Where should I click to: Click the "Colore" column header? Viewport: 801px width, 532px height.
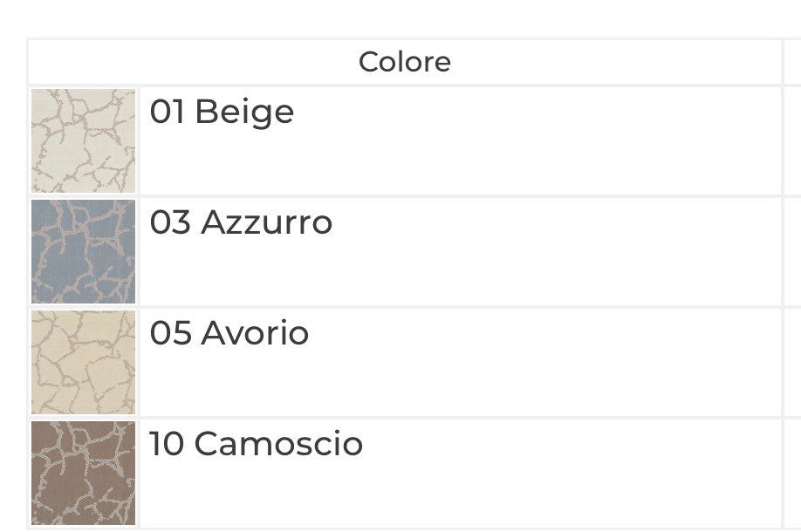pos(405,62)
